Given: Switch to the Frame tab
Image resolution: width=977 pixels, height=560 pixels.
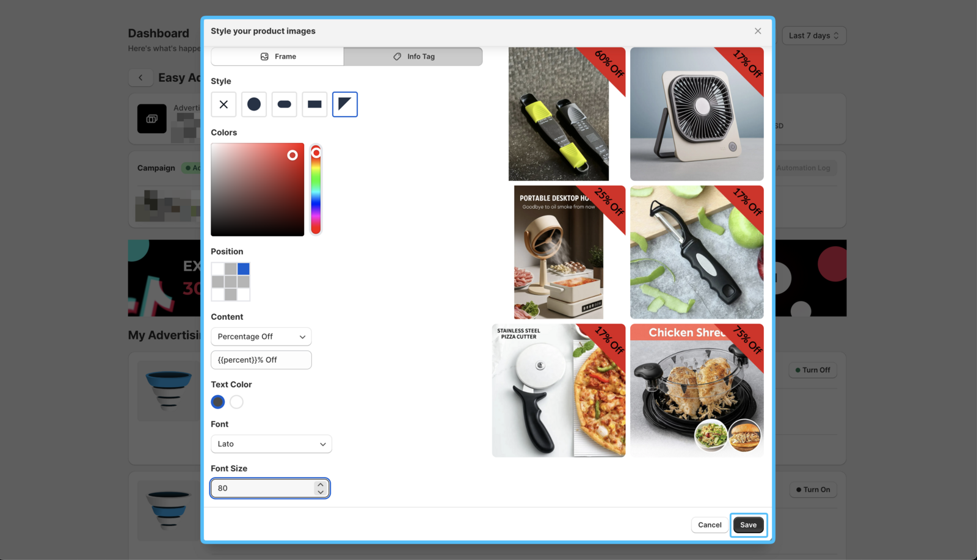Looking at the screenshot, I should (278, 57).
